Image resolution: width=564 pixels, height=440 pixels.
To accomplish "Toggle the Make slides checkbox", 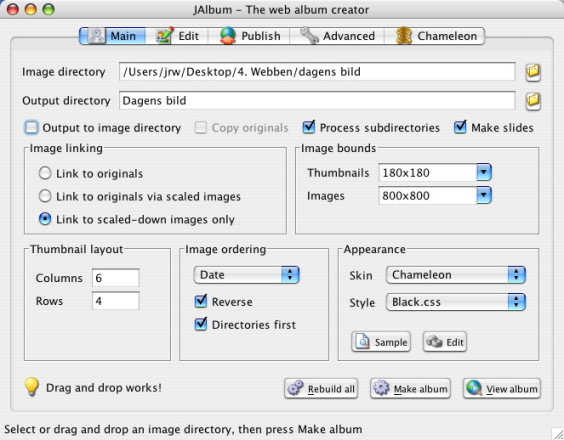I will pos(460,127).
